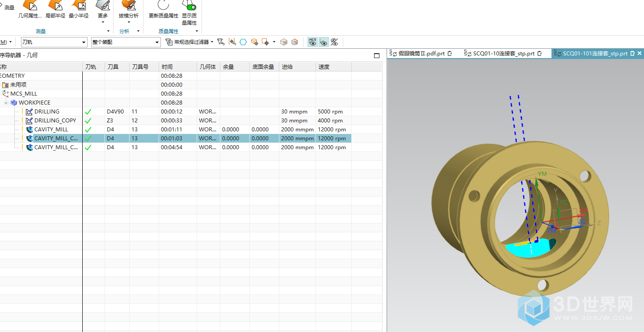Sort by the 时间 column header
Image resolution: width=644 pixels, height=332 pixels.
178,67
